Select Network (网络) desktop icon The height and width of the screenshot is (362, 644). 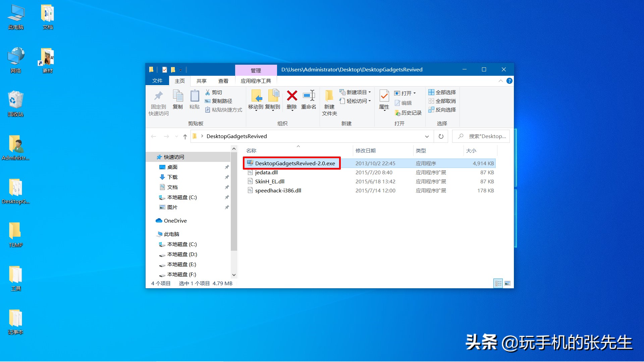[x=16, y=60]
